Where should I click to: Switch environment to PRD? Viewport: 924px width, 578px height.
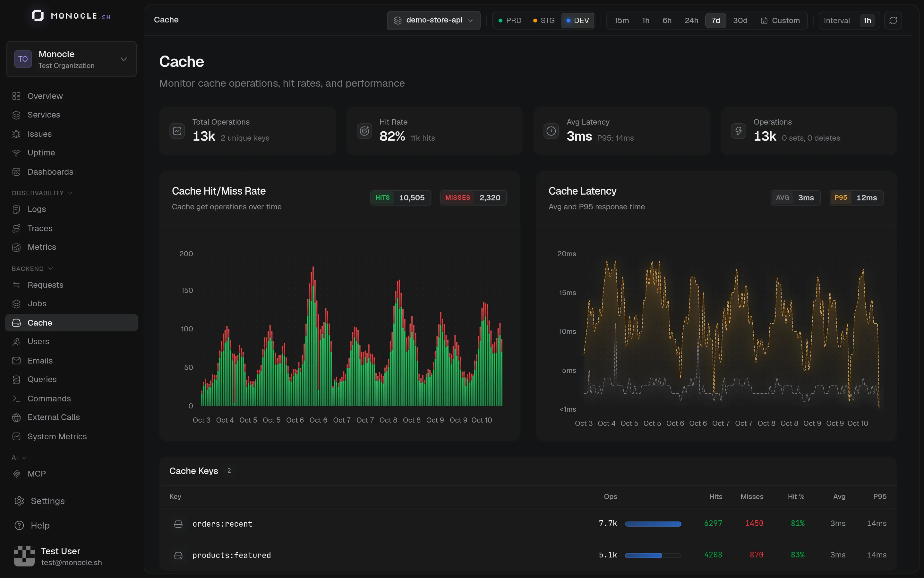[x=510, y=20]
